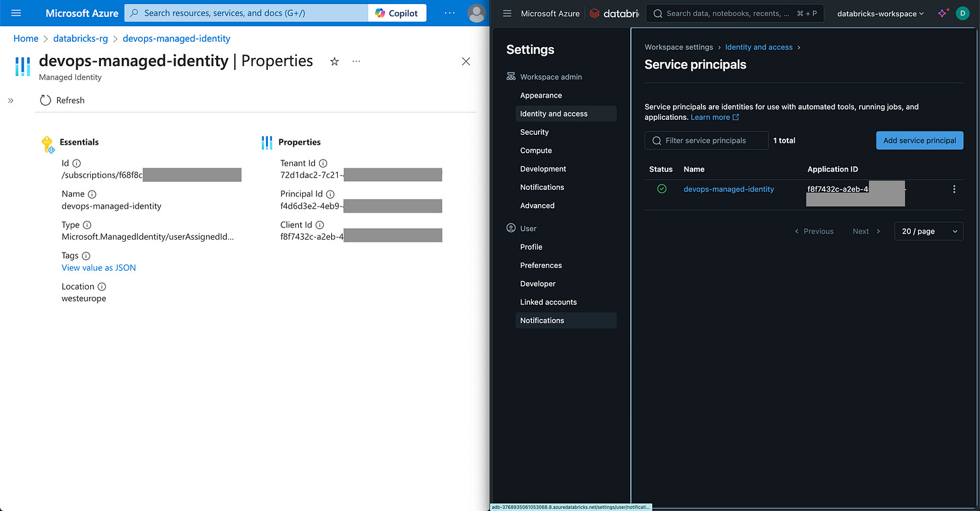The height and width of the screenshot is (511, 980).
Task: Click the Databricks search field
Action: 734,13
